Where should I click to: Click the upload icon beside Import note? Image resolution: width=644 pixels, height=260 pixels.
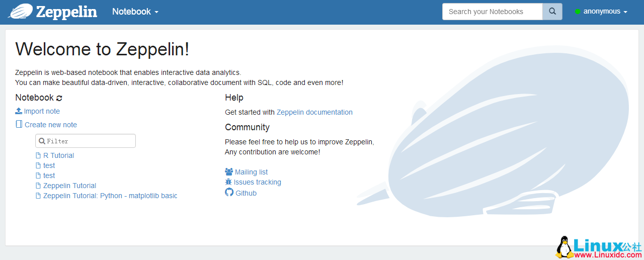click(x=19, y=111)
